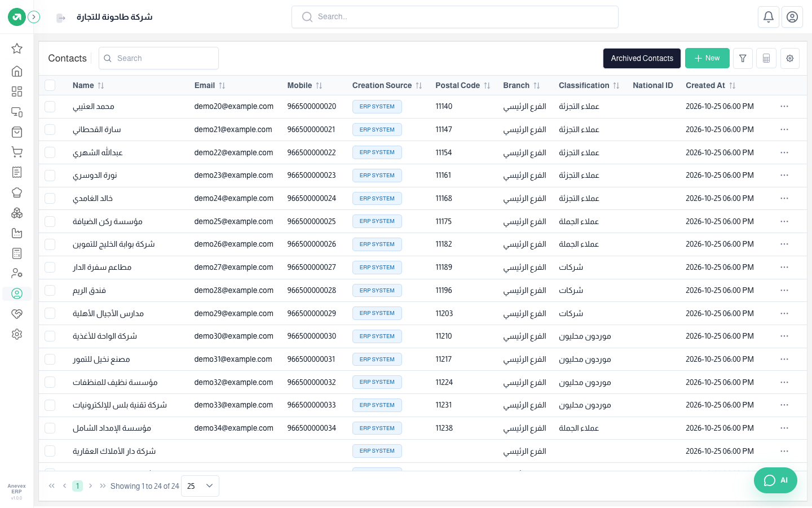
Task: Open the AI chat assistant button
Action: pos(775,480)
